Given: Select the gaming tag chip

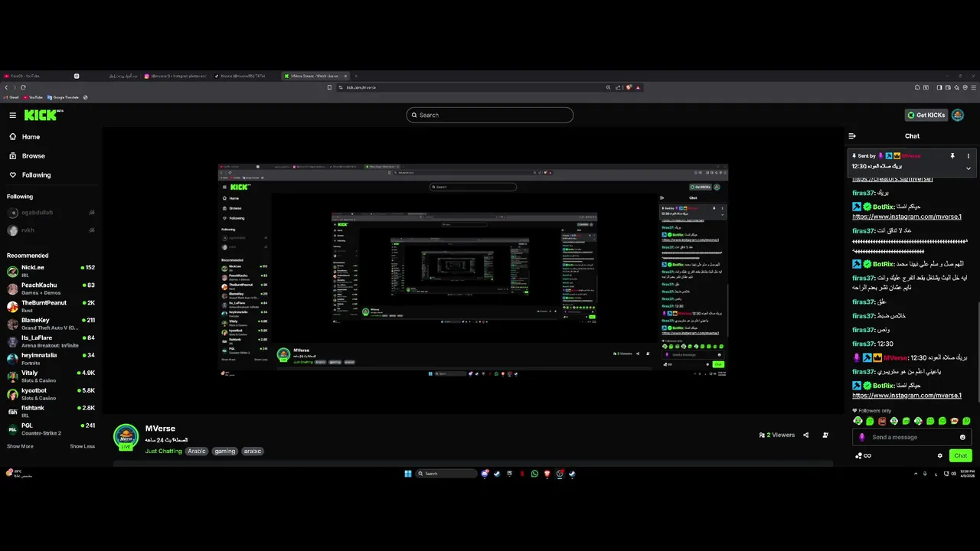Looking at the screenshot, I should point(225,452).
